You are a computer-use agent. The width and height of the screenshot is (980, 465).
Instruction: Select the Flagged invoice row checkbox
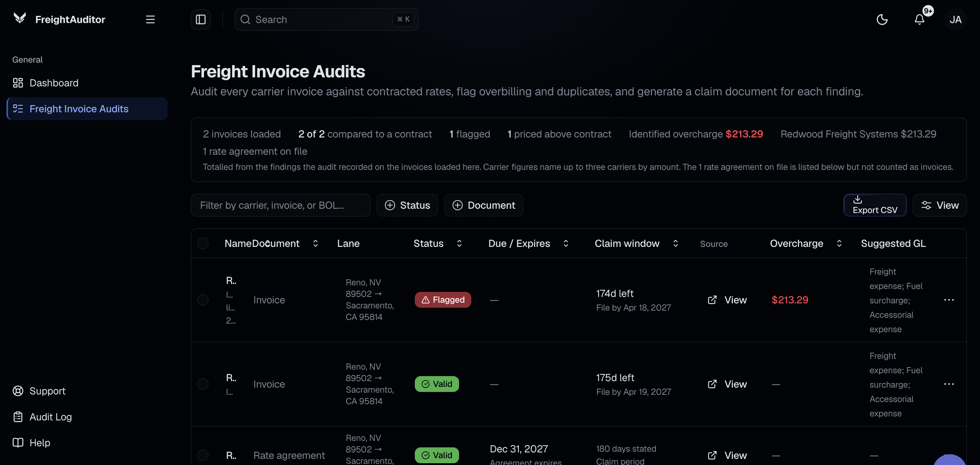point(203,300)
